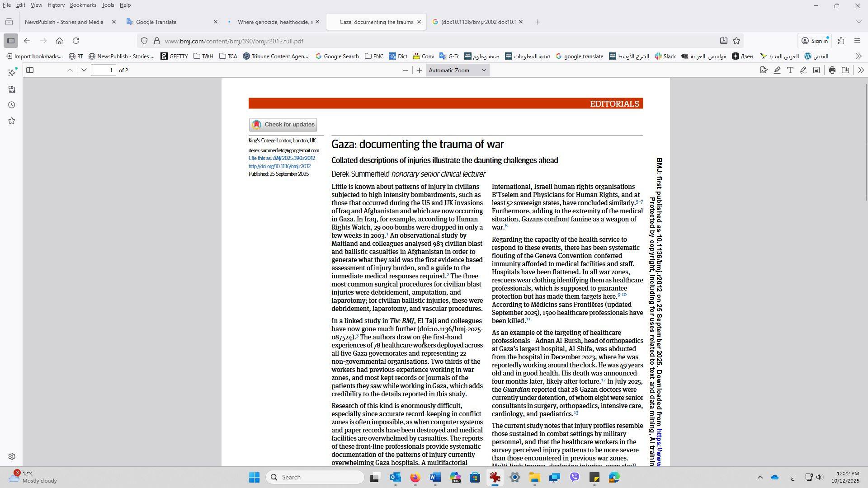The image size is (868, 488).
Task: Open the Bookmarks menu
Action: tap(83, 5)
